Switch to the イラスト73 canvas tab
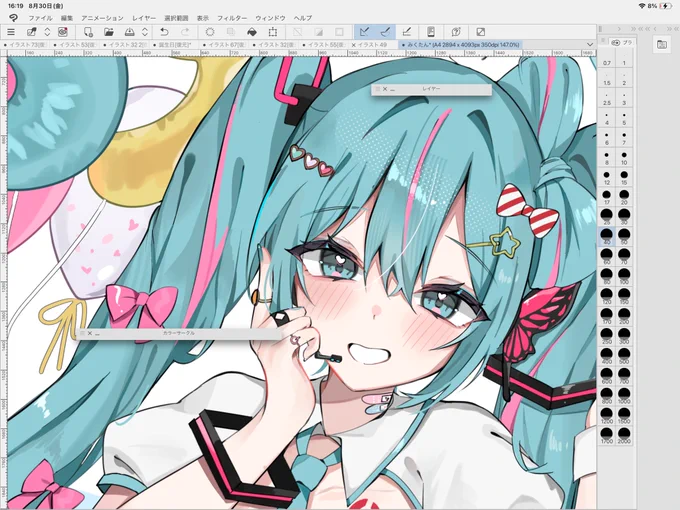 [25, 45]
